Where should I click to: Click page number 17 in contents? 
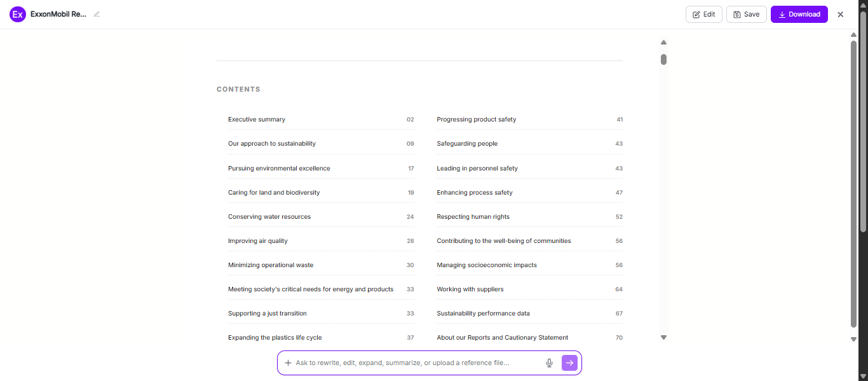[411, 169]
